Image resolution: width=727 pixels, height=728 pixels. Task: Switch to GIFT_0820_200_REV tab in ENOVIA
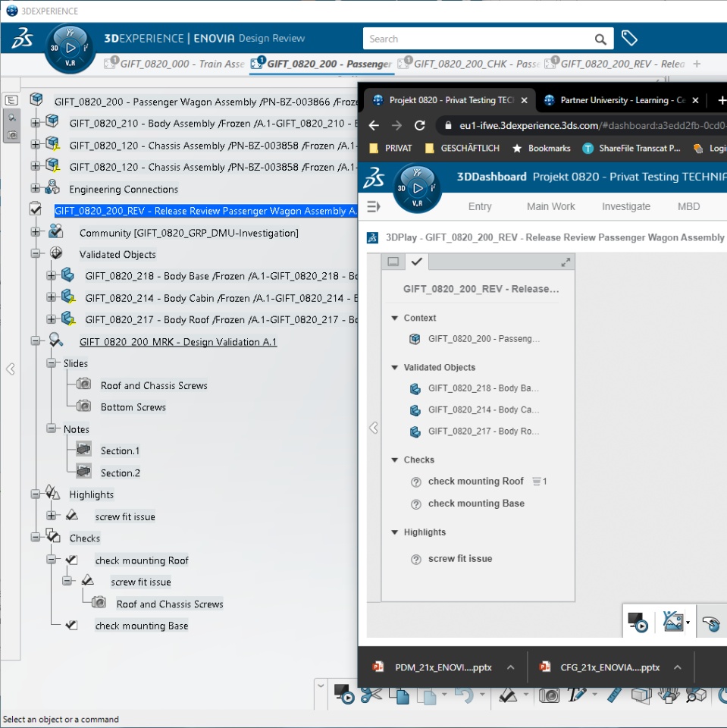tap(616, 64)
